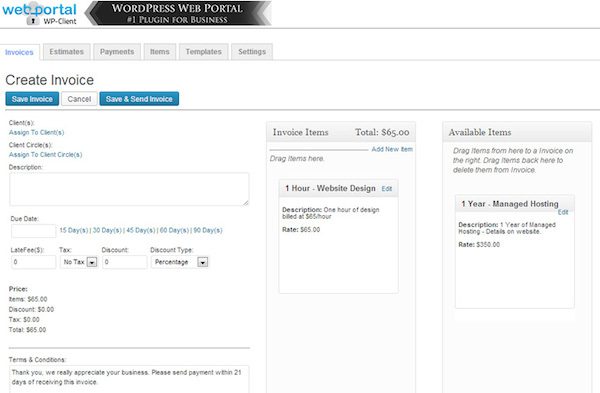600x393 pixels.
Task: Open the Tax dropdown
Action: [79, 262]
